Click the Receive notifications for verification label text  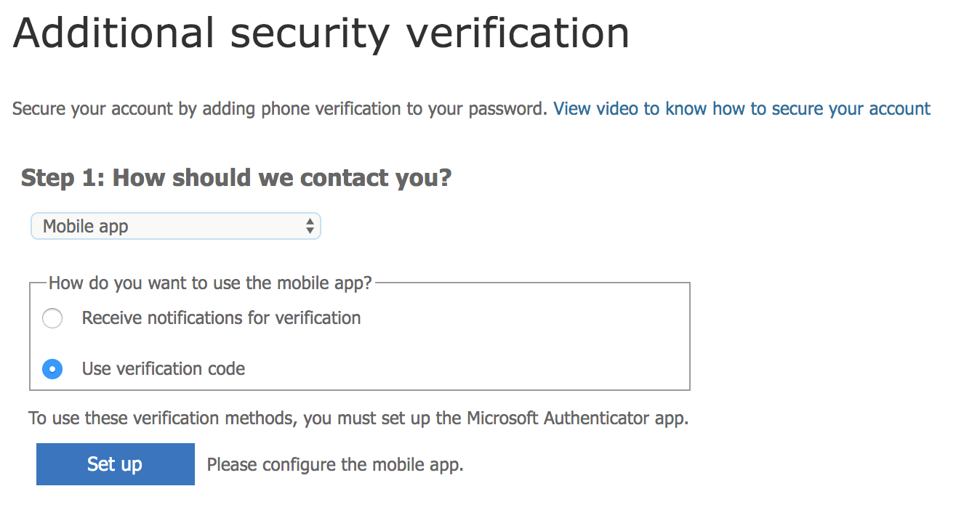click(x=221, y=318)
